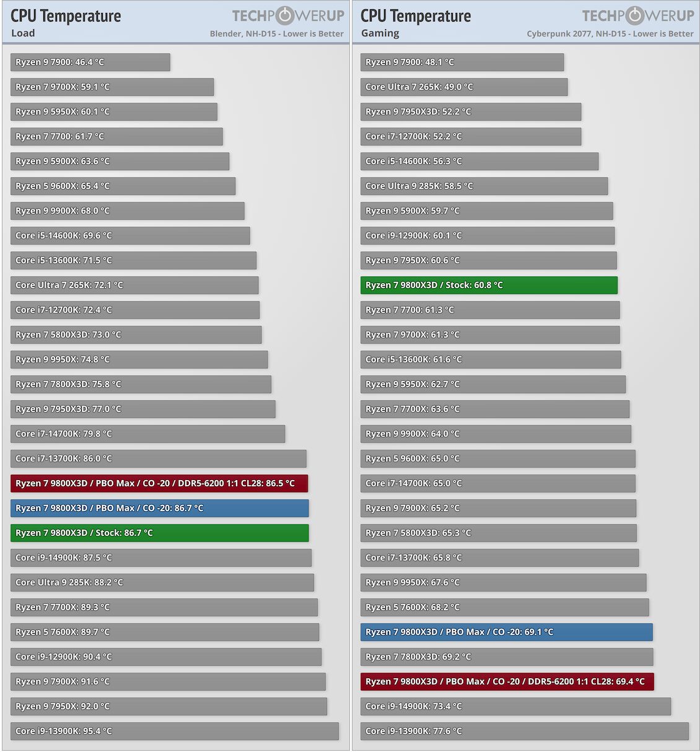Click 'Ryzen 9 9950X: 74.8 °C' bar
Screen dimensions: 700x752
pos(139,359)
